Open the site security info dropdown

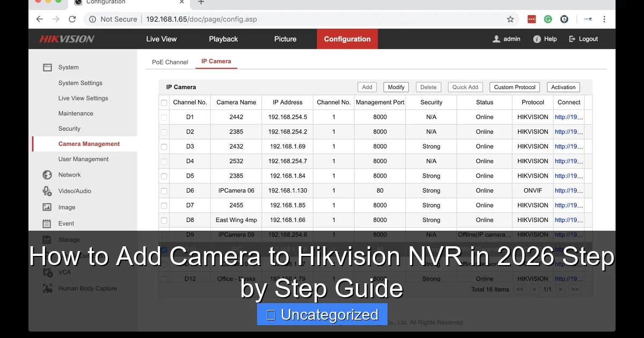pos(93,19)
